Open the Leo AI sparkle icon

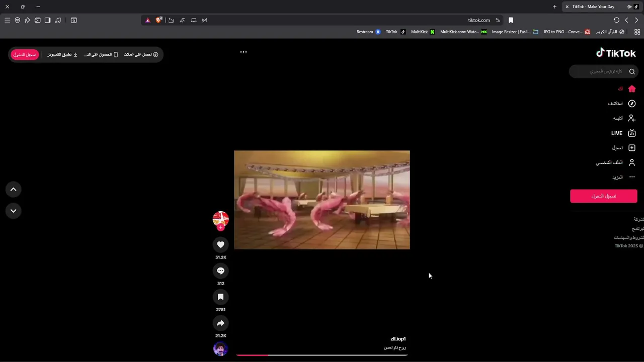27,20
